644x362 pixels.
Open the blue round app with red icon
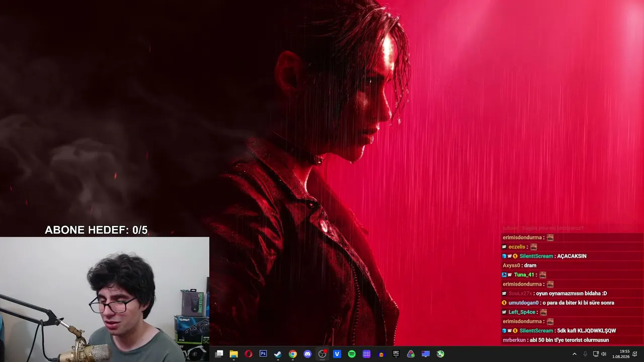(381, 354)
